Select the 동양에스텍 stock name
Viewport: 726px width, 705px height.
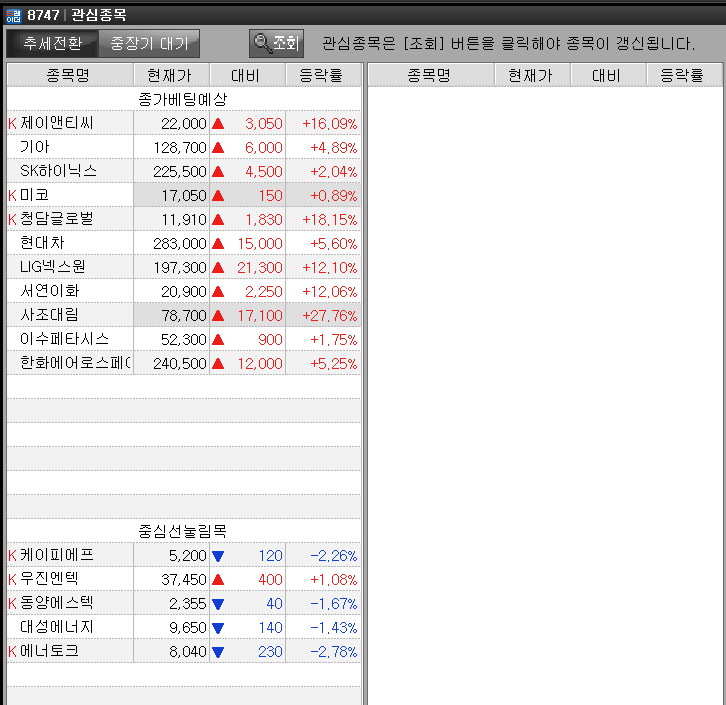(x=56, y=603)
